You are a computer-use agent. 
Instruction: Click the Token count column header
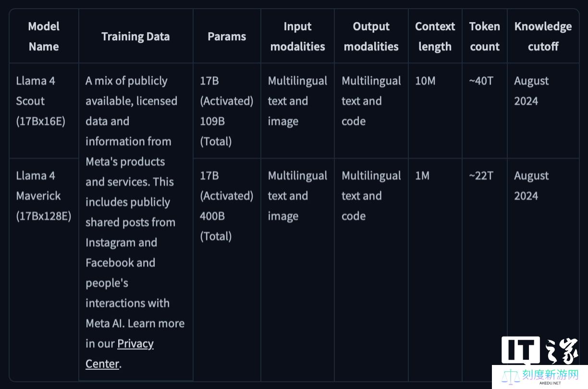tap(485, 36)
